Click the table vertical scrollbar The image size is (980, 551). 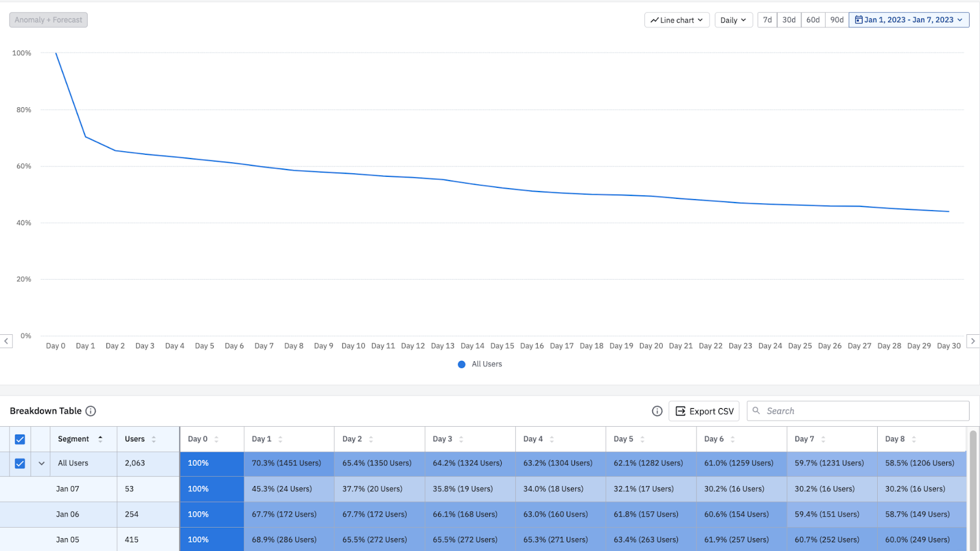pyautogui.click(x=973, y=490)
